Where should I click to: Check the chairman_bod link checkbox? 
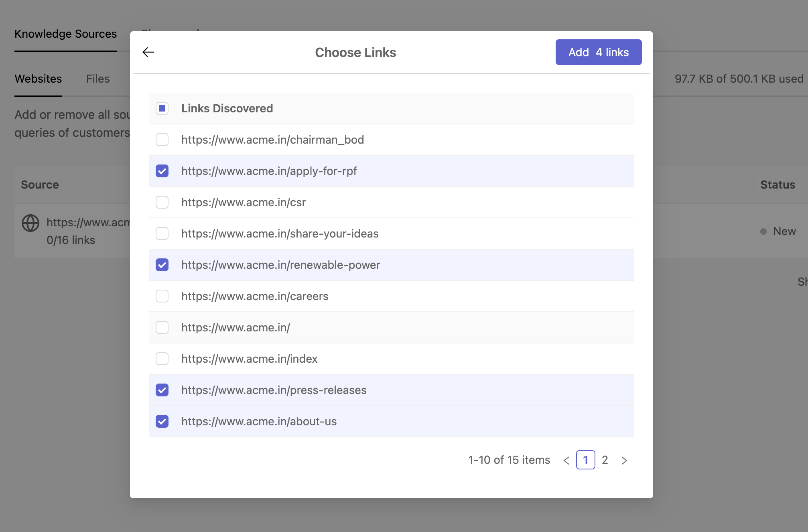[162, 140]
